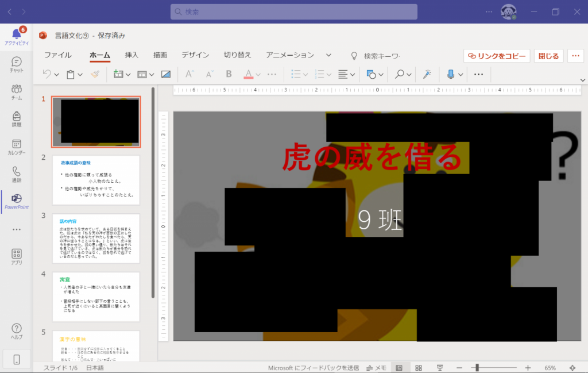Click the slide background format icon

tap(166, 74)
